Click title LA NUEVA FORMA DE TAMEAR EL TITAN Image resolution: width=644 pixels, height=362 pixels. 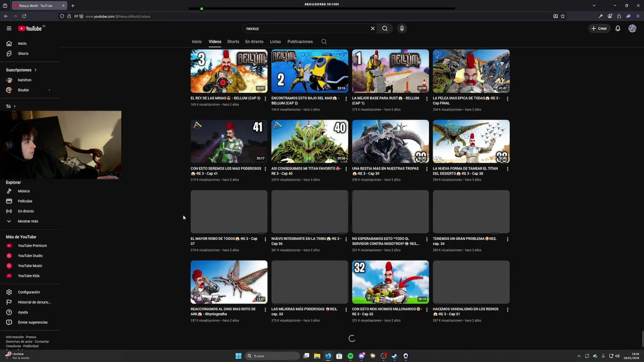465,171
